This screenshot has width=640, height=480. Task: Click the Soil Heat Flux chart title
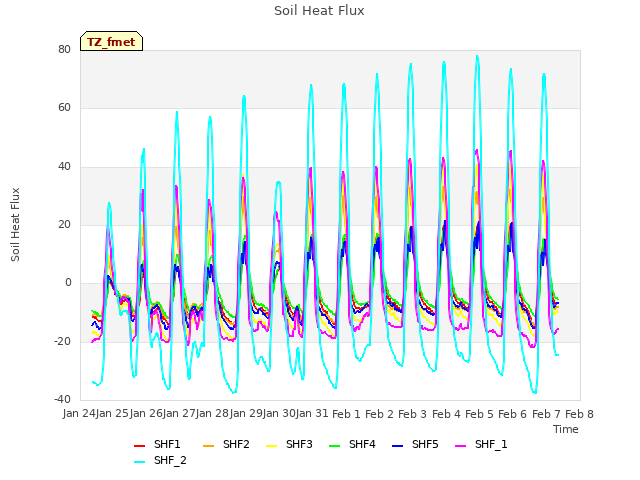319,11
